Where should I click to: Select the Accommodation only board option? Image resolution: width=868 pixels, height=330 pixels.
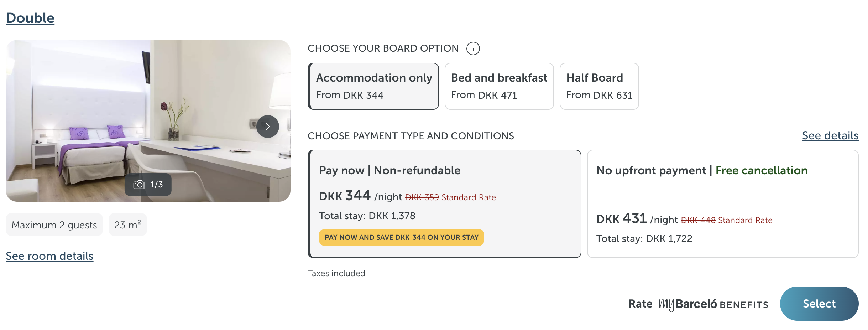373,86
